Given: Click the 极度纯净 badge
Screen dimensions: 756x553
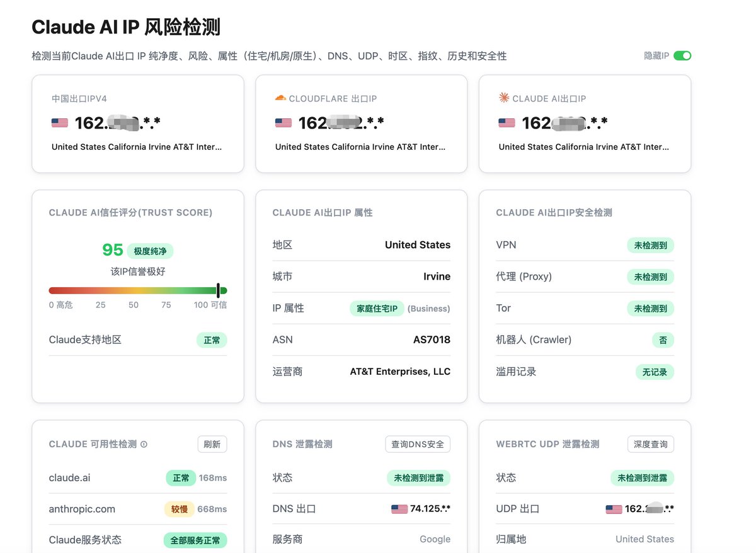Looking at the screenshot, I should [x=151, y=251].
